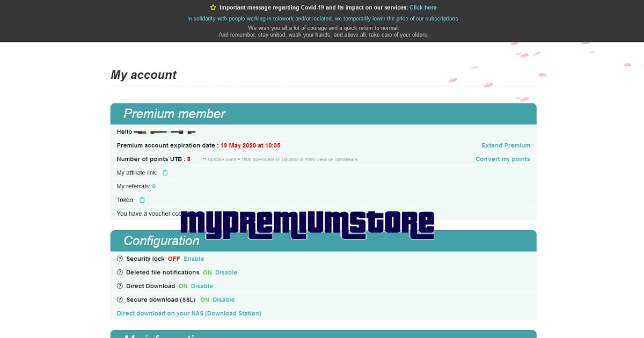644x338 pixels.
Task: Disable Direct Download
Action: click(202, 286)
